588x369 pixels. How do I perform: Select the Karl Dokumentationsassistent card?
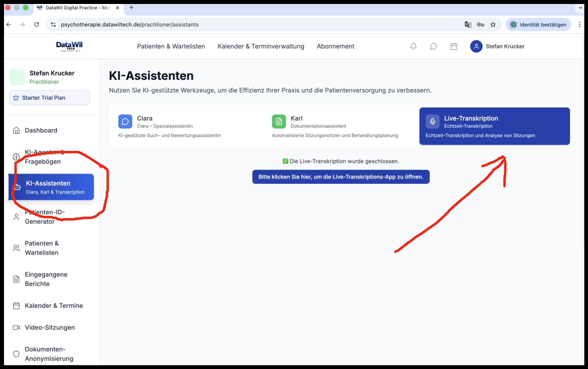[341, 126]
